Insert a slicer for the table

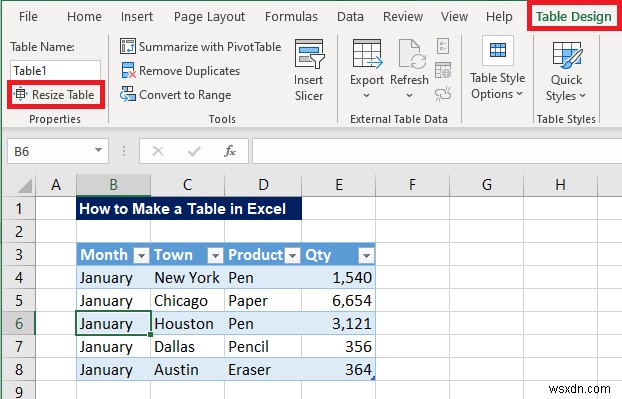point(309,71)
